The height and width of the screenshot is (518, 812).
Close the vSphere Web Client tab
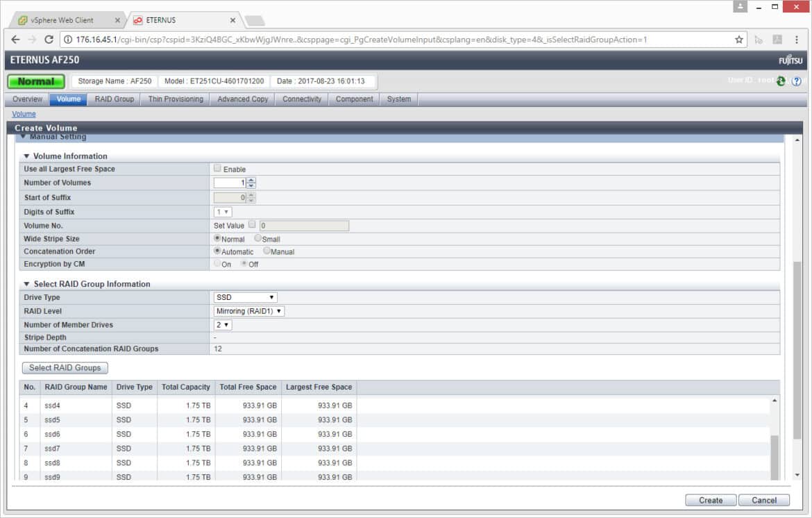pyautogui.click(x=117, y=20)
